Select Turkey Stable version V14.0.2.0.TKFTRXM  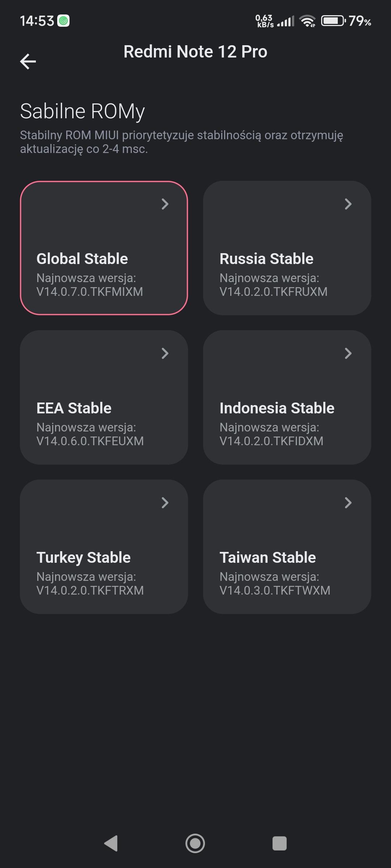90,590
